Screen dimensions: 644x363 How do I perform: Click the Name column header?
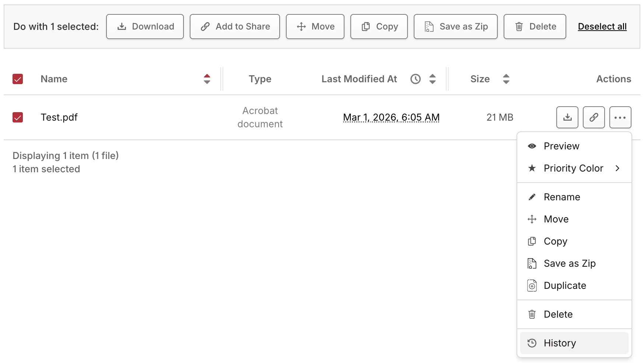tap(54, 79)
